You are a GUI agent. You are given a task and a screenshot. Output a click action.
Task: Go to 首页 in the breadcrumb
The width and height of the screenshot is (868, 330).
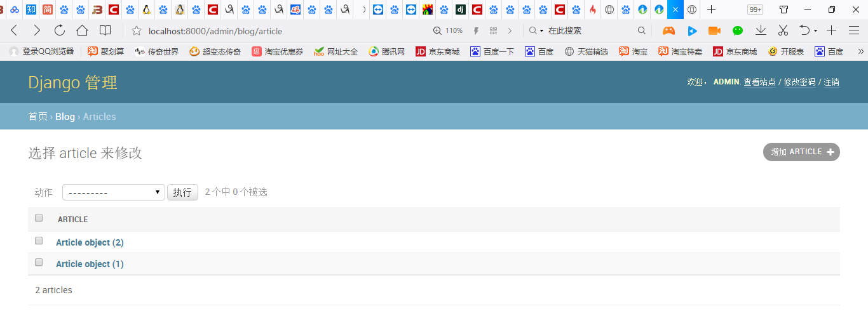[x=37, y=116]
